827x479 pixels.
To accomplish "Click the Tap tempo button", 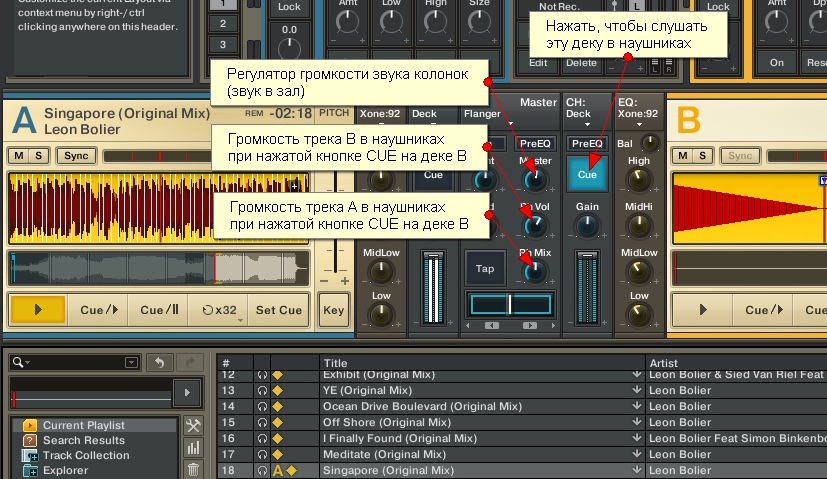I will tap(485, 269).
